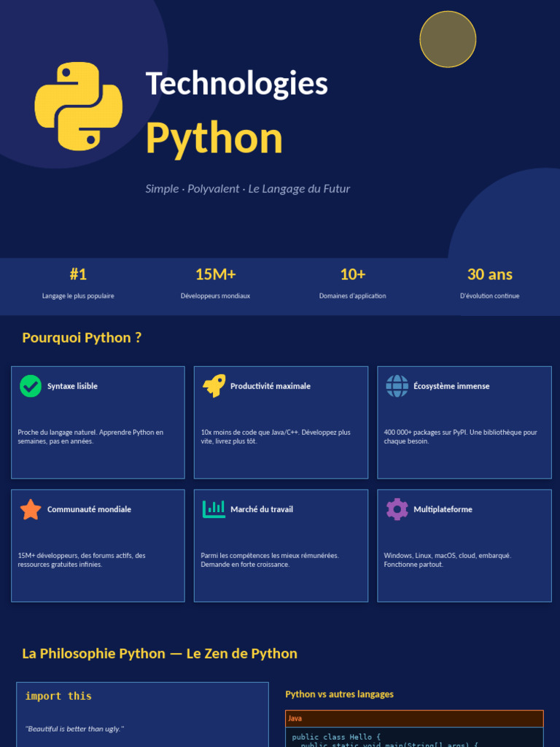
Task: Click the 'Technologies' title text
Action: [237, 83]
